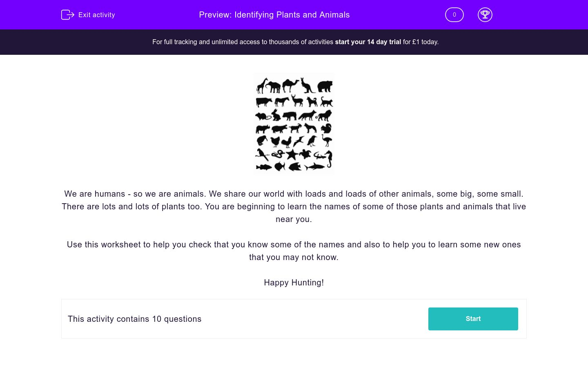The height and width of the screenshot is (368, 588).
Task: Click the camel silhouette at the image top
Action: coord(290,85)
